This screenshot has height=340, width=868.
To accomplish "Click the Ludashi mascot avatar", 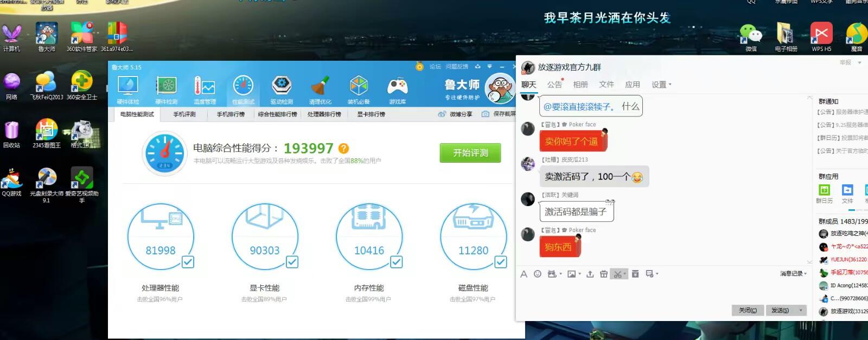I will click(500, 89).
